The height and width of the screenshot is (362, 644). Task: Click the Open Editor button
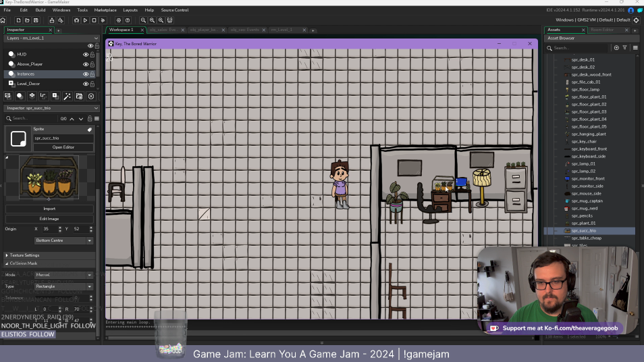pos(63,147)
